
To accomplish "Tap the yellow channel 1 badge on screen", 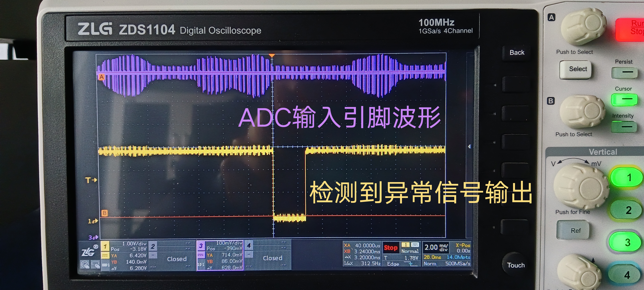I will 105,246.
